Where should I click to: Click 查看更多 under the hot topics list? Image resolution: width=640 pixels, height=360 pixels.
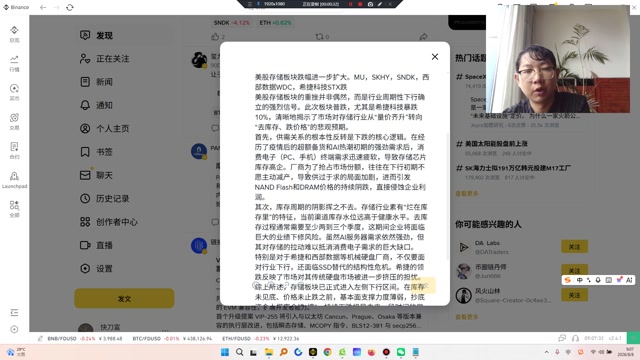467,193
